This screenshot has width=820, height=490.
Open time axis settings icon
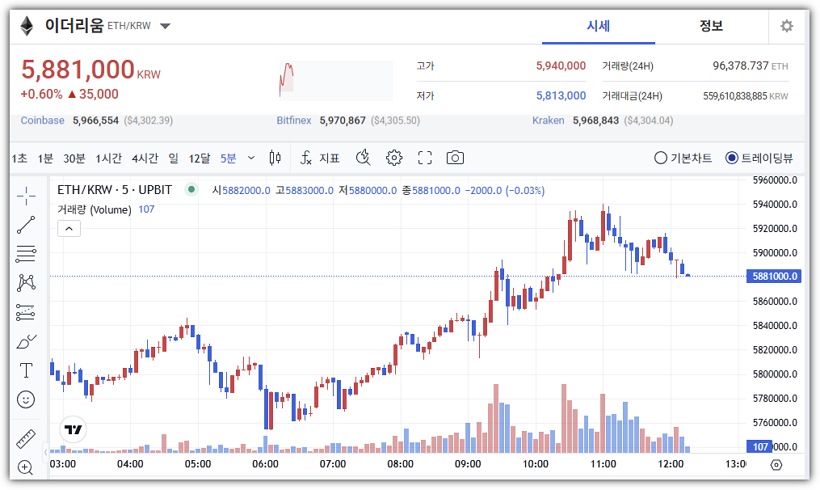(777, 464)
